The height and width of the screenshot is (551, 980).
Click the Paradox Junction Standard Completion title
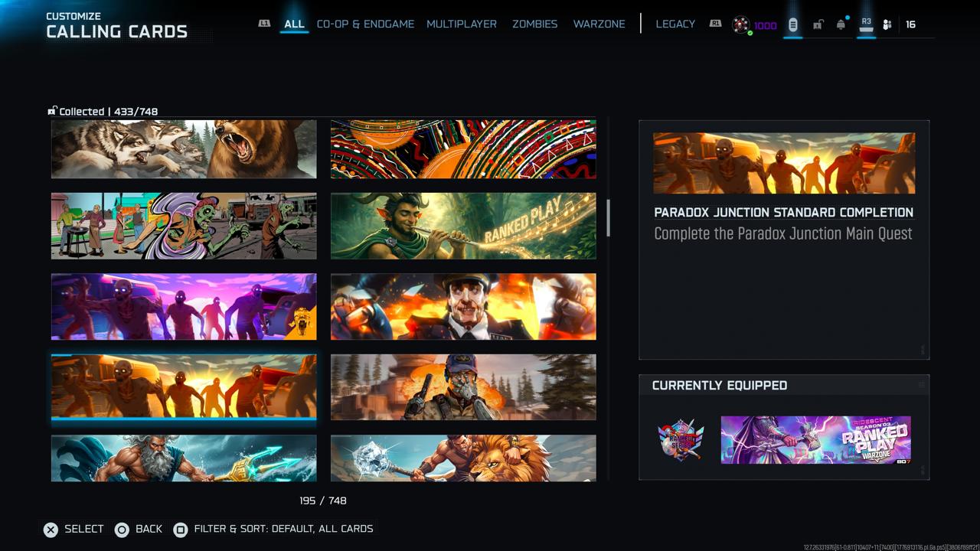784,213
